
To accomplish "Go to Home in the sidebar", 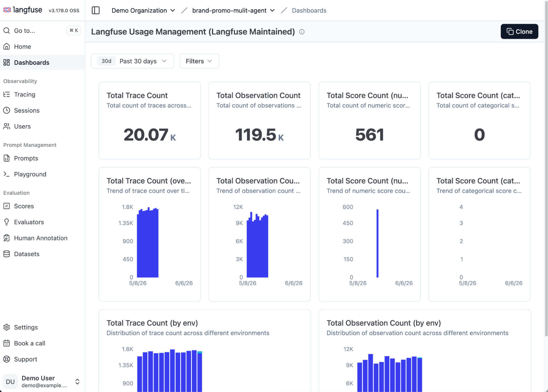I will click(x=42, y=46).
